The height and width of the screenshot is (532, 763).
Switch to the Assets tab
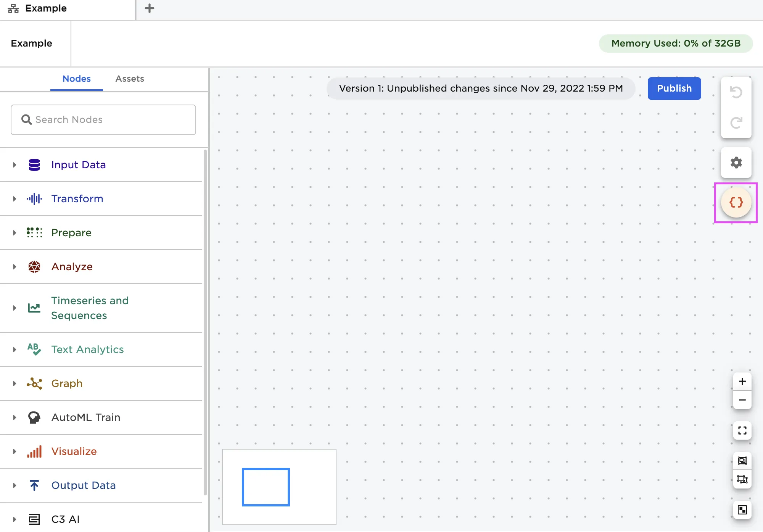coord(130,79)
